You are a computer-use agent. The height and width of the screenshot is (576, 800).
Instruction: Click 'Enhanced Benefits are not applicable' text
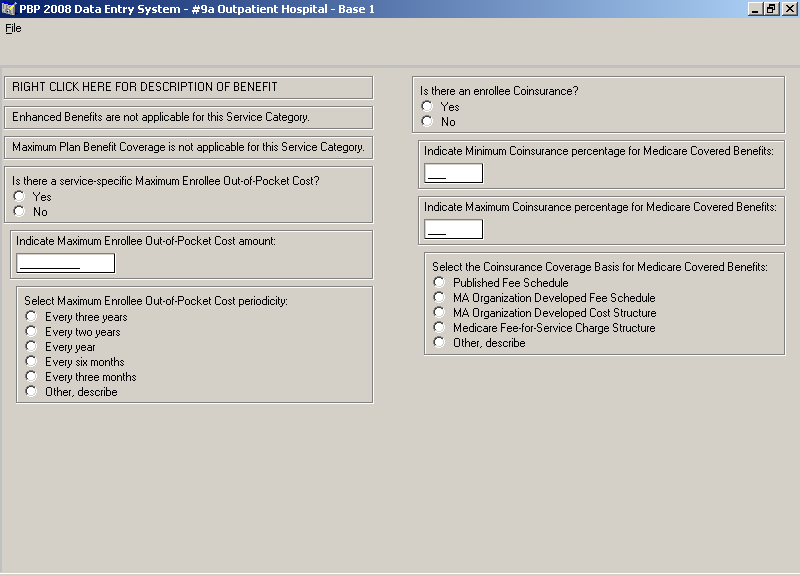click(x=161, y=117)
